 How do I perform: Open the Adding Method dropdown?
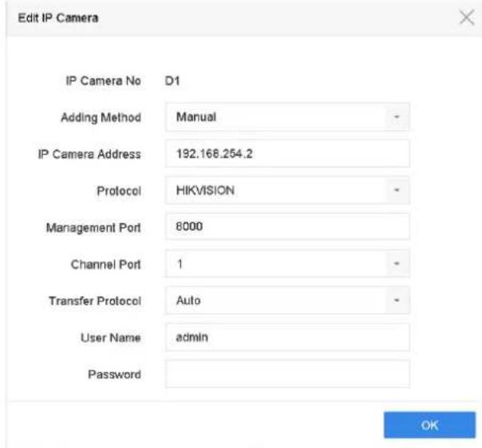click(x=287, y=117)
